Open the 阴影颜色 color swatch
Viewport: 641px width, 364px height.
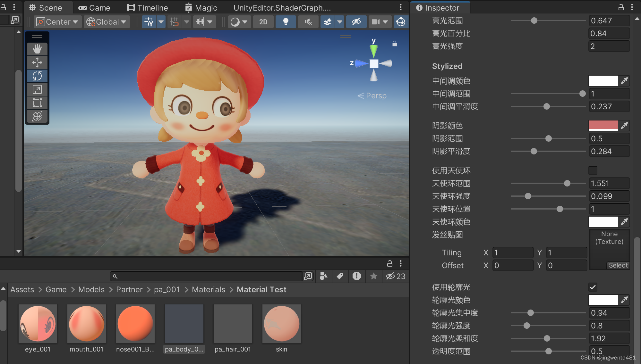(603, 125)
